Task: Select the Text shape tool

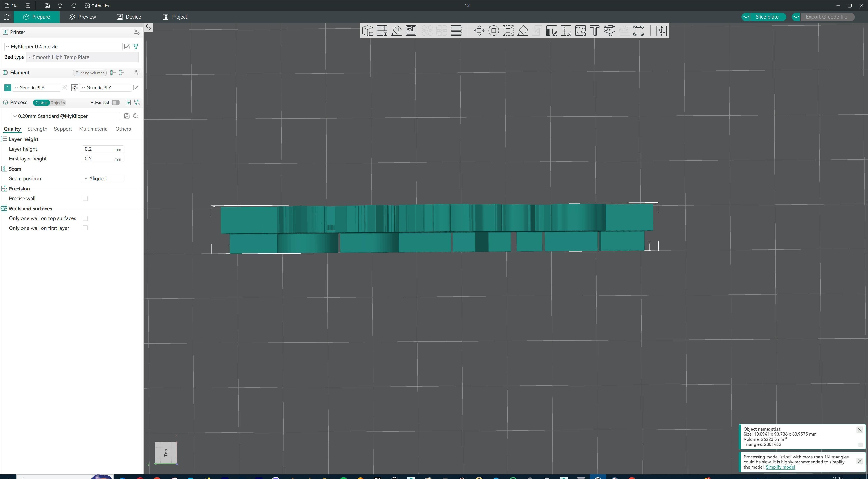Action: tap(595, 31)
